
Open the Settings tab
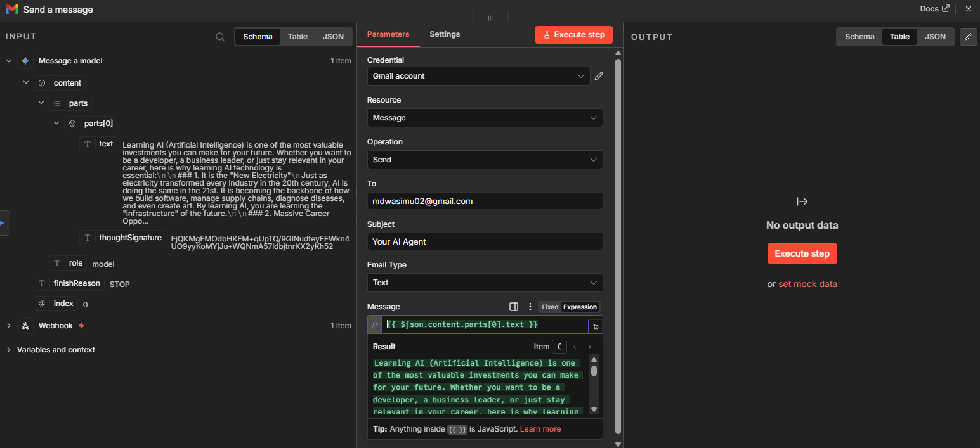click(x=445, y=34)
